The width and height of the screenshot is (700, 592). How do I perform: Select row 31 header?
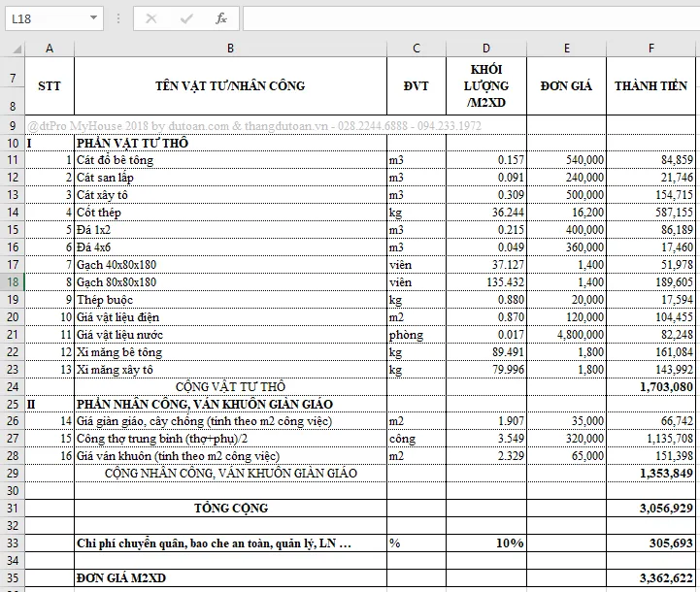pyautogui.click(x=13, y=508)
